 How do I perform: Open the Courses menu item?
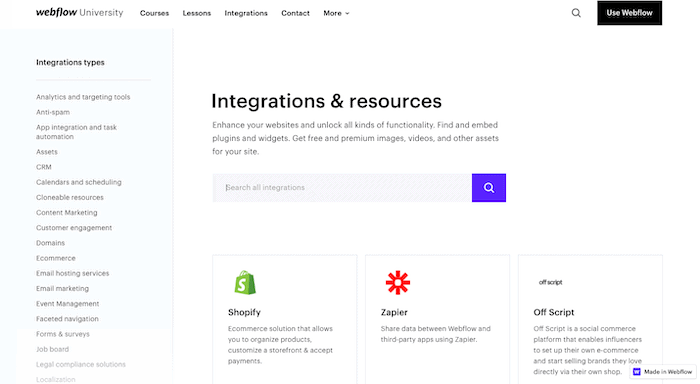tap(154, 13)
